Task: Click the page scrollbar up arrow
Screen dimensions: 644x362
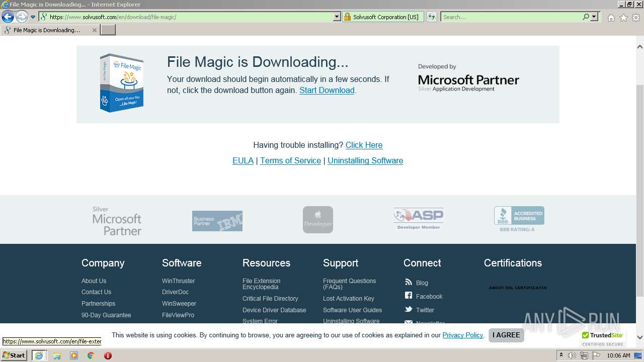Action: pos(640,47)
